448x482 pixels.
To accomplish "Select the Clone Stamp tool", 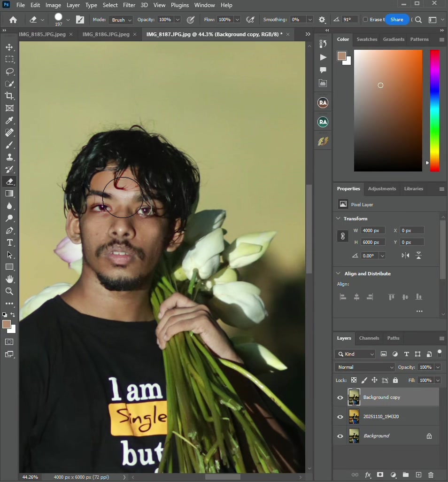I will pos(9,157).
